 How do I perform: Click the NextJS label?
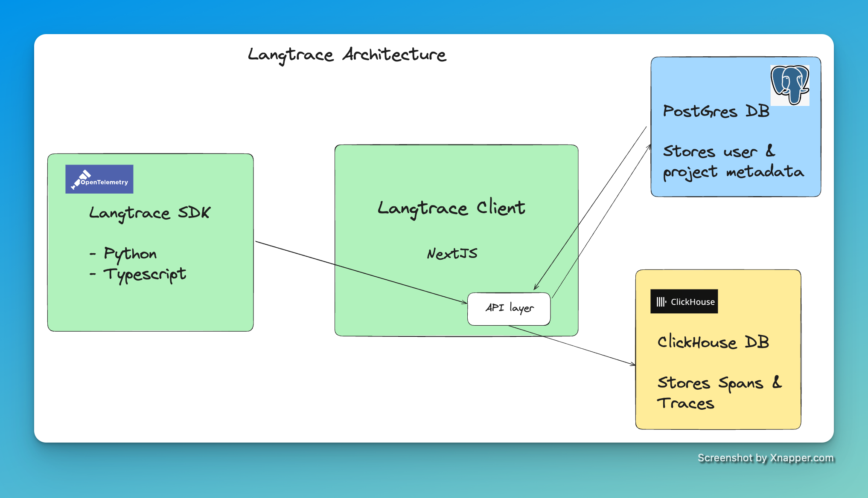point(452,254)
